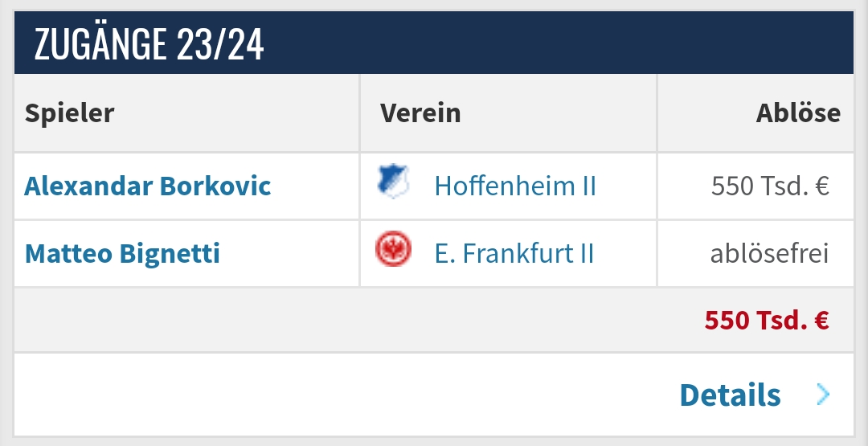Screen dimensions: 868x446
Task: Click the Hoffenheim II club crest icon
Action: tap(394, 182)
